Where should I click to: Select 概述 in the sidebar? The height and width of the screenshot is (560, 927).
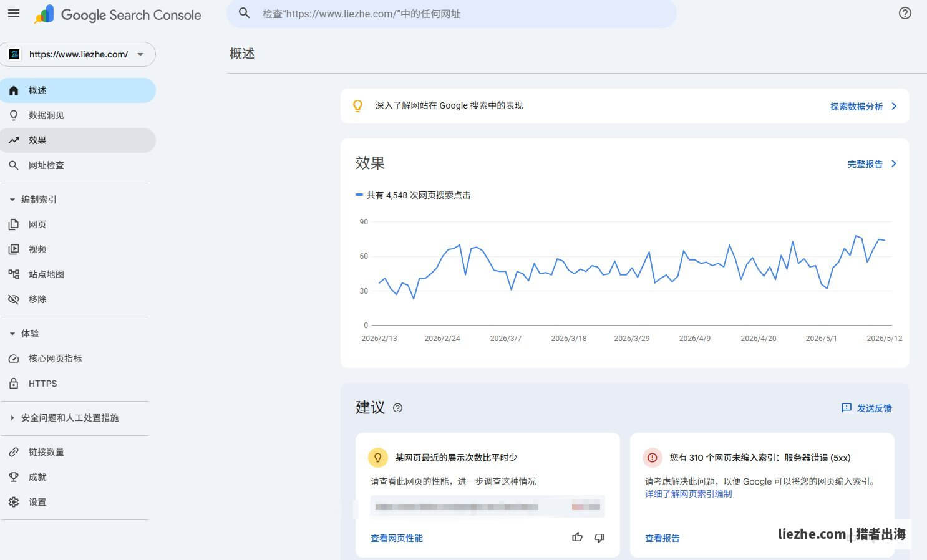tap(78, 90)
